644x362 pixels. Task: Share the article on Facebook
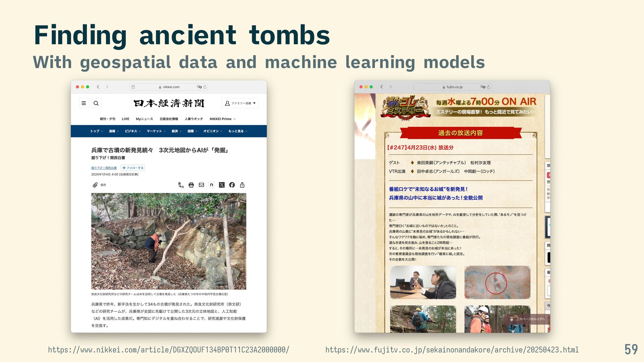coord(232,185)
